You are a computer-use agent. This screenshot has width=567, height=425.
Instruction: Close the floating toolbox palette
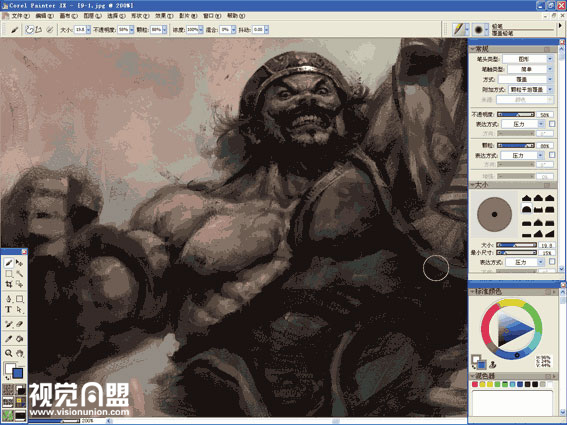click(24, 252)
